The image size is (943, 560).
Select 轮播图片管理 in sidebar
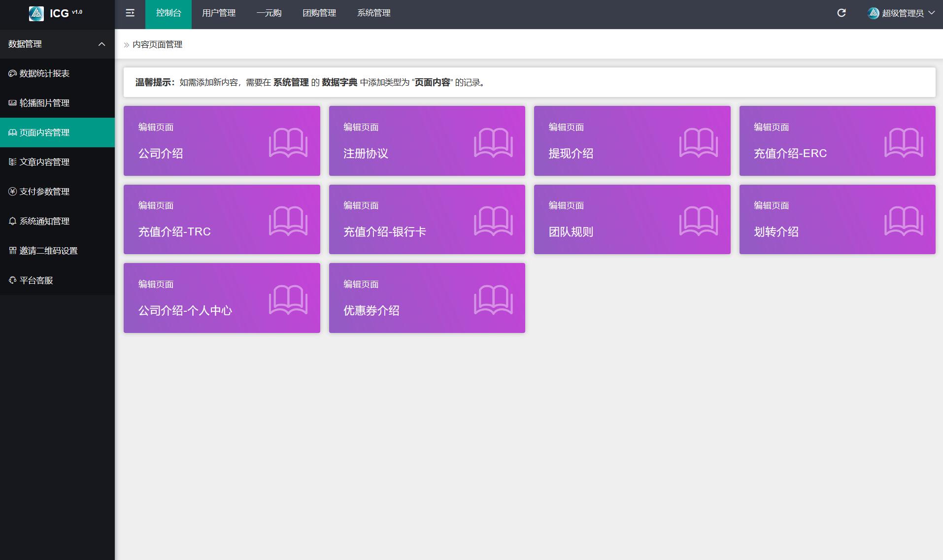click(x=57, y=103)
